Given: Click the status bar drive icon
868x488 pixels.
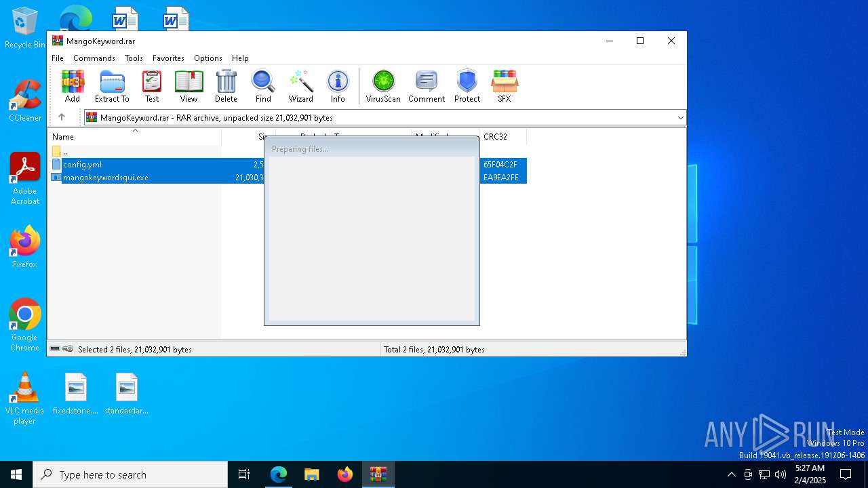Looking at the screenshot, I should click(x=55, y=349).
